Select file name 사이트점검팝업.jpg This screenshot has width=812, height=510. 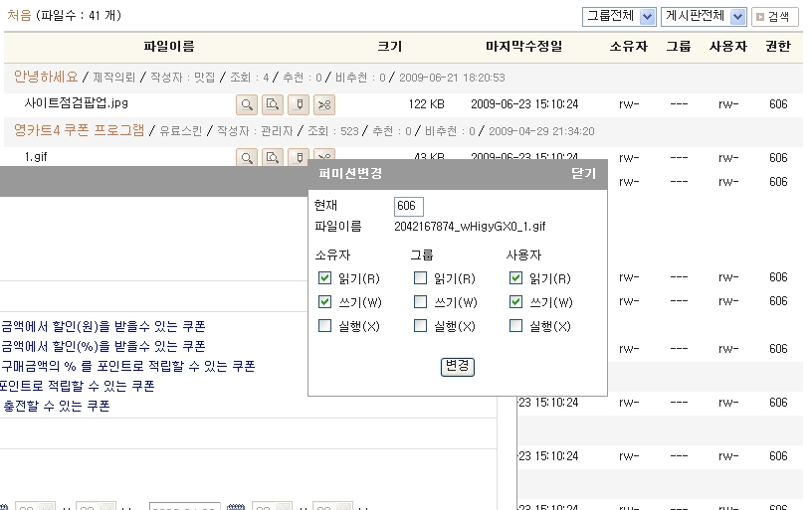pos(76,103)
